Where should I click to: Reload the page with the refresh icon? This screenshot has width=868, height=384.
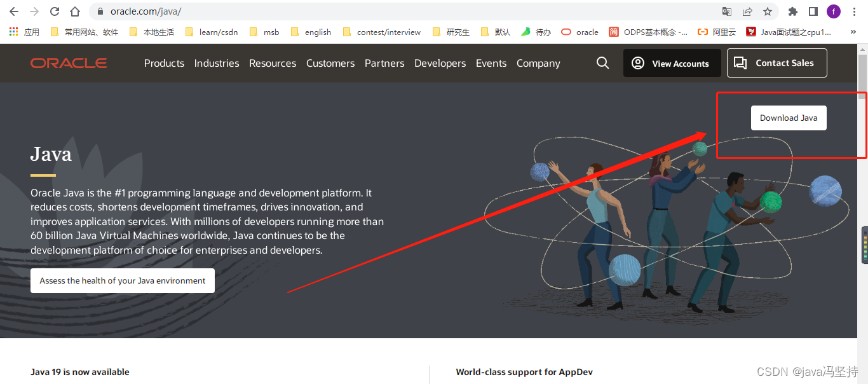pyautogui.click(x=55, y=11)
